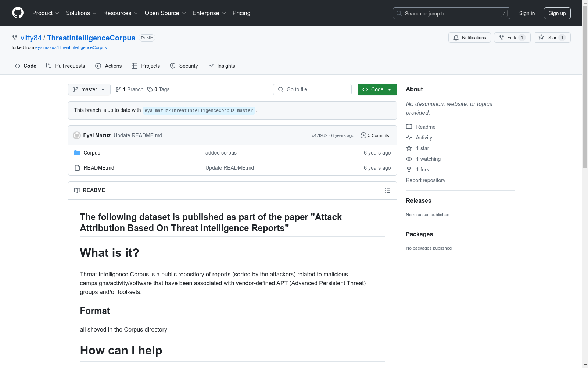Click the Sign up button
This screenshot has height=368, width=588.
(x=557, y=13)
